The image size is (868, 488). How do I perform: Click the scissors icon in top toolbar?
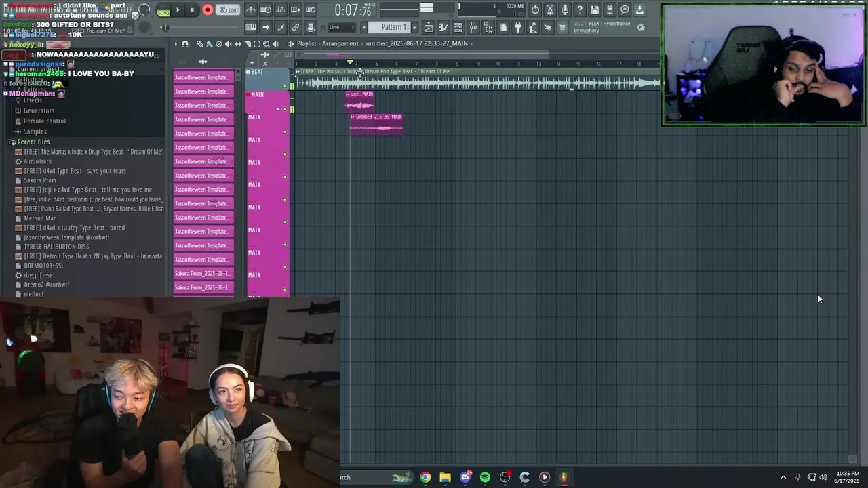[x=550, y=10]
